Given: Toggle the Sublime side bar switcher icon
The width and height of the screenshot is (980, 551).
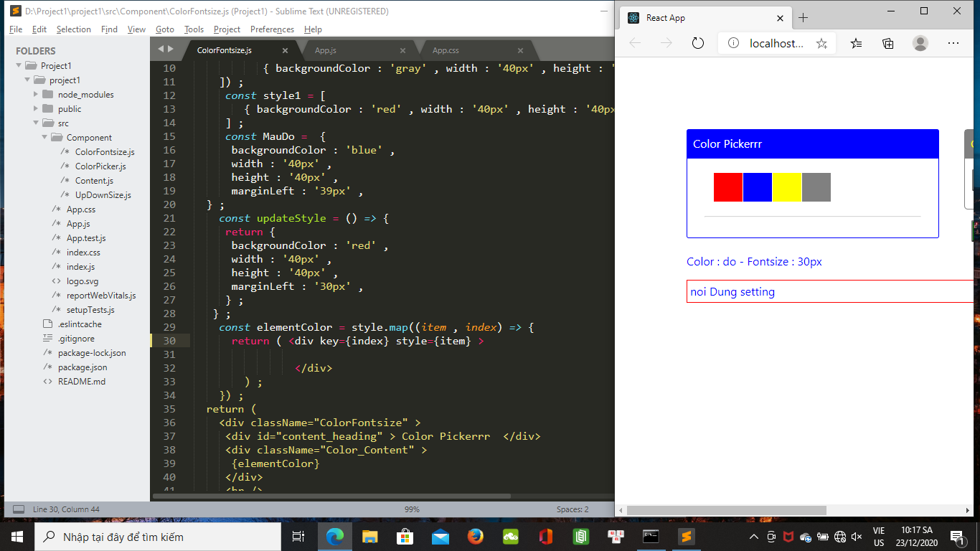Looking at the screenshot, I should click(x=19, y=509).
